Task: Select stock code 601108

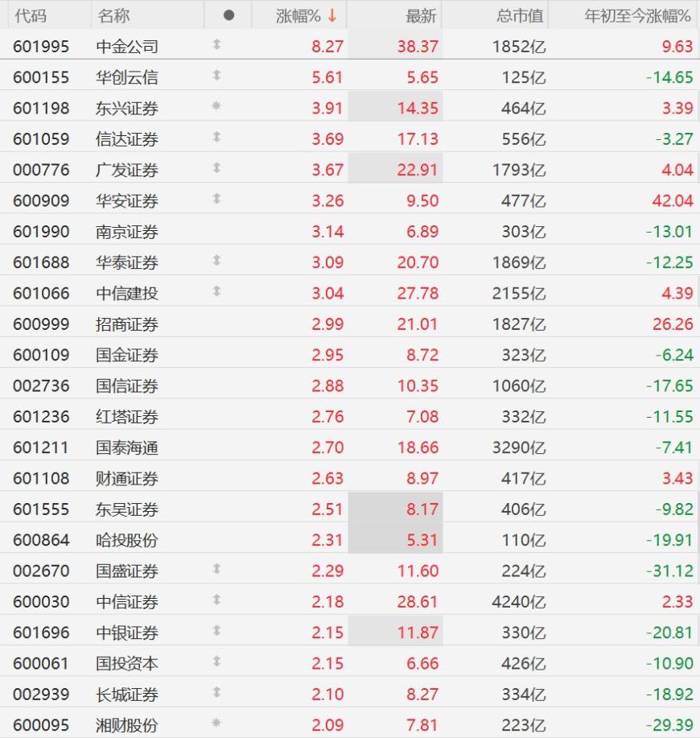Action: pyautogui.click(x=41, y=478)
